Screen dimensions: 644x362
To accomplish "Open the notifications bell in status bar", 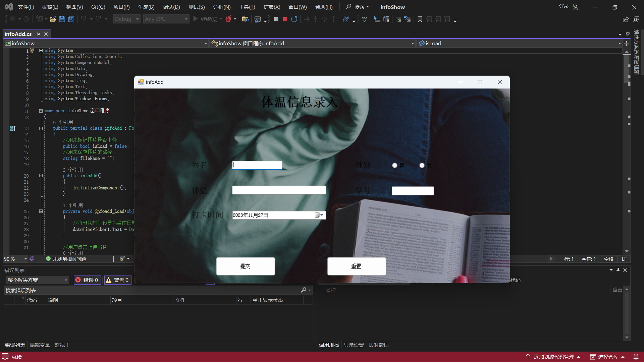I will tap(636, 357).
